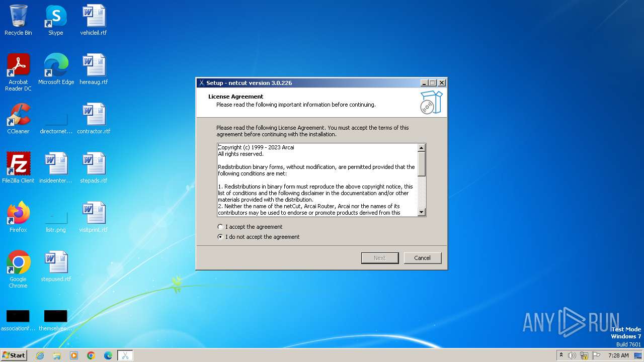644x362 pixels.
Task: Click 'All rights reserved.' license line
Action: 240,154
